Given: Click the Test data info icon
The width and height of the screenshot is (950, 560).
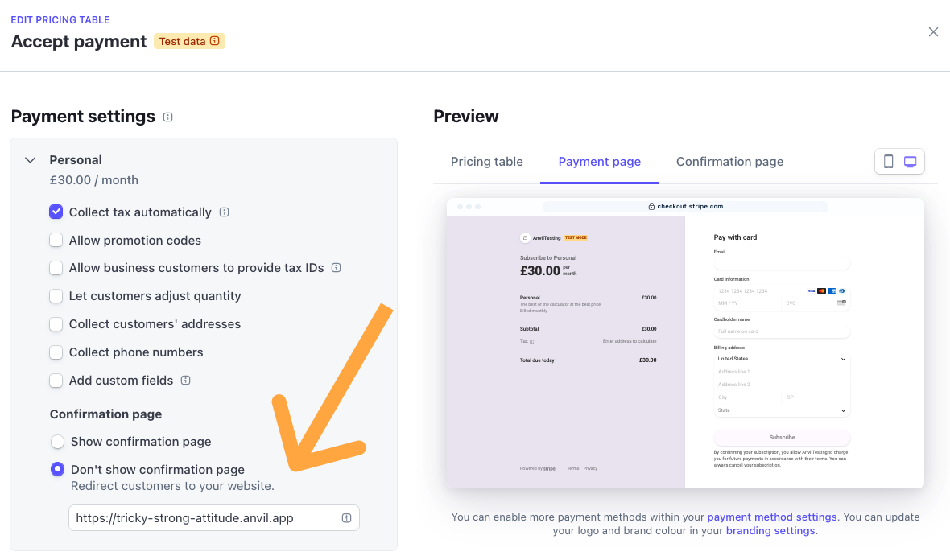Looking at the screenshot, I should point(214,41).
